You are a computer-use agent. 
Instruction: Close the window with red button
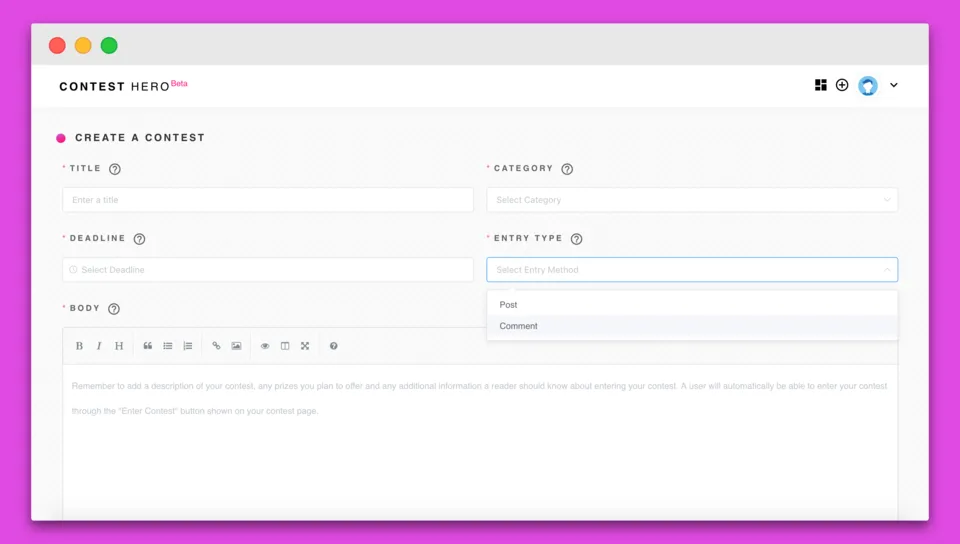click(x=57, y=45)
